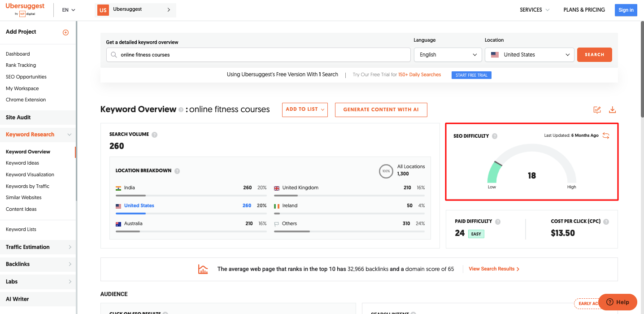This screenshot has height=314, width=644.
Task: Refresh the SEO Difficulty data
Action: coord(606,135)
